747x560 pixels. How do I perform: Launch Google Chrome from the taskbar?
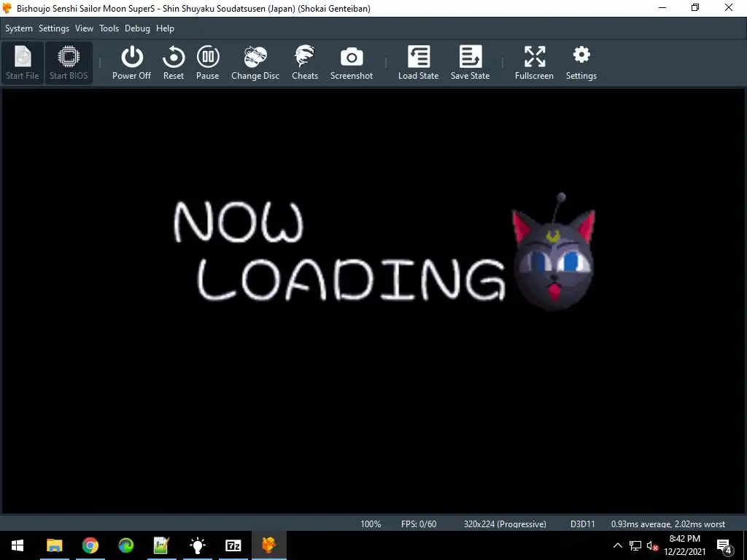[x=90, y=545]
